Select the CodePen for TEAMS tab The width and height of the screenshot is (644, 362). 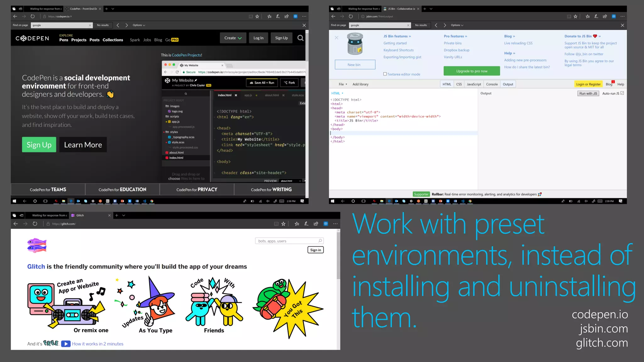pyautogui.click(x=48, y=189)
